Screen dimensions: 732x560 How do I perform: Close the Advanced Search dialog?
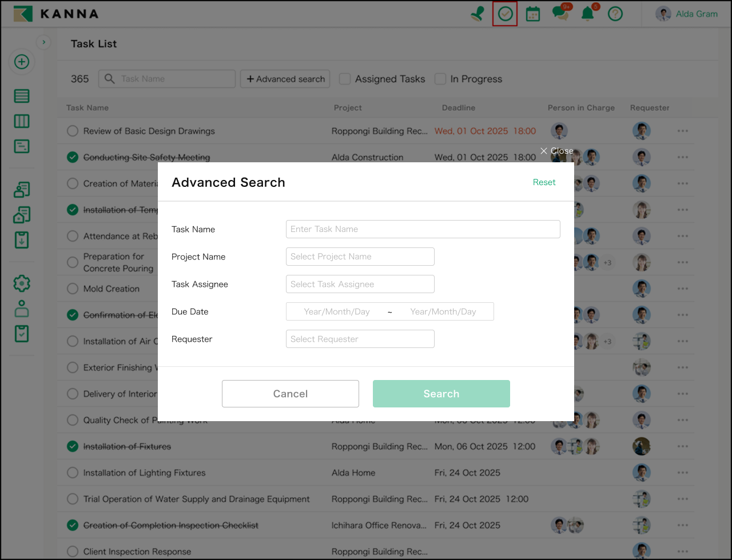[556, 151]
